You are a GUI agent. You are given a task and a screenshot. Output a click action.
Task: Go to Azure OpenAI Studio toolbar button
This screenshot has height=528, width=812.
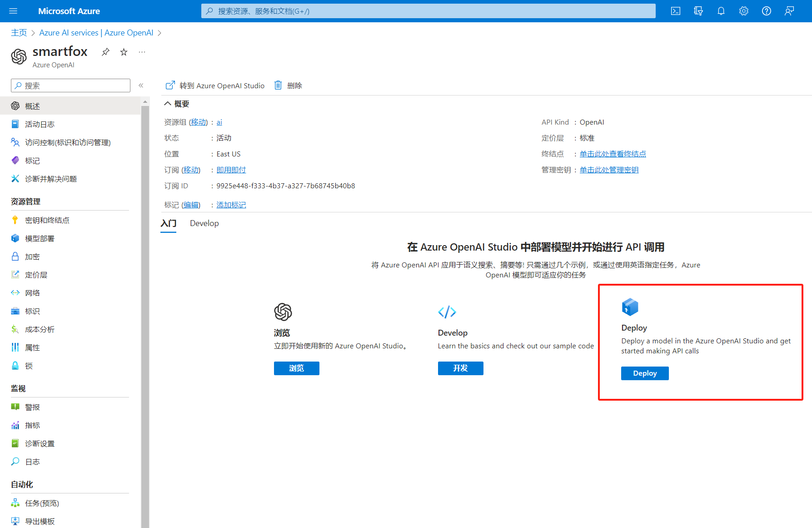click(215, 85)
